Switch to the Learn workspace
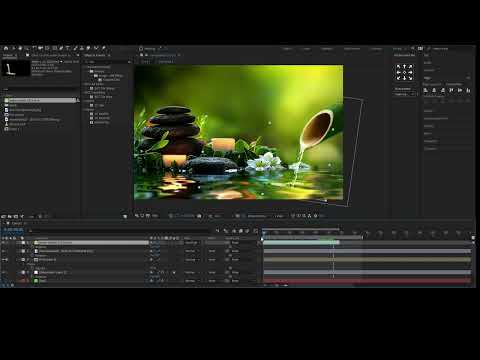 [307, 49]
